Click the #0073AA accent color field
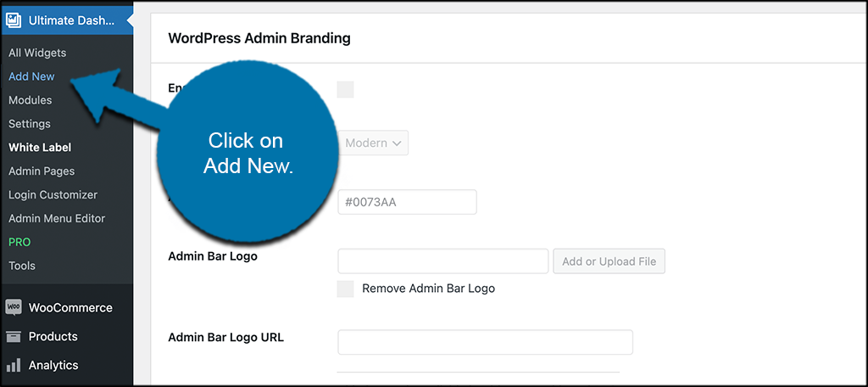This screenshot has width=868, height=387. 407,202
